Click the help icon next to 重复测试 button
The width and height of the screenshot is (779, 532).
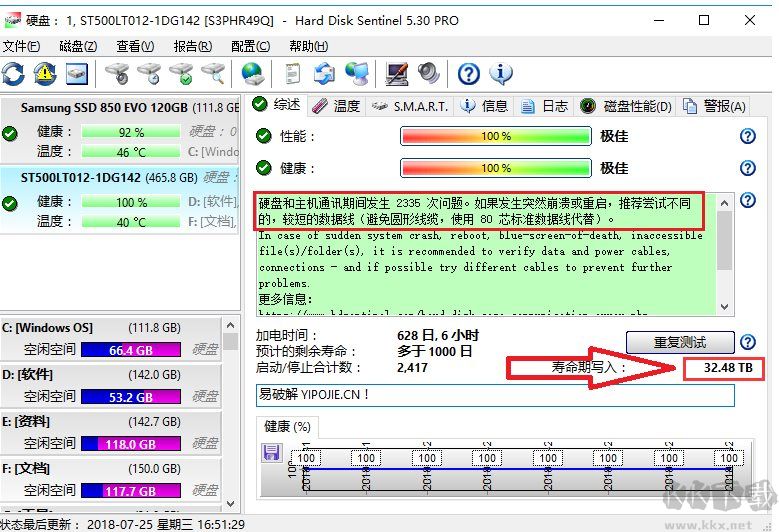point(748,342)
